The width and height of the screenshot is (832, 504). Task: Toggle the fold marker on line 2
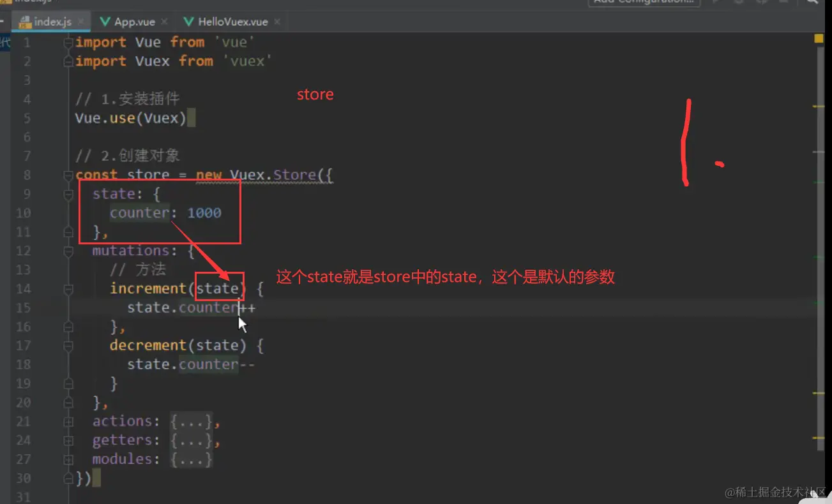[69, 62]
